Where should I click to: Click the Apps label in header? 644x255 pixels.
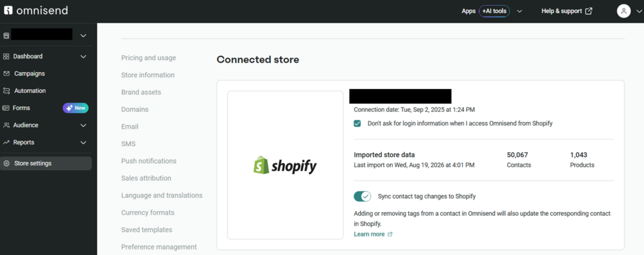click(468, 11)
